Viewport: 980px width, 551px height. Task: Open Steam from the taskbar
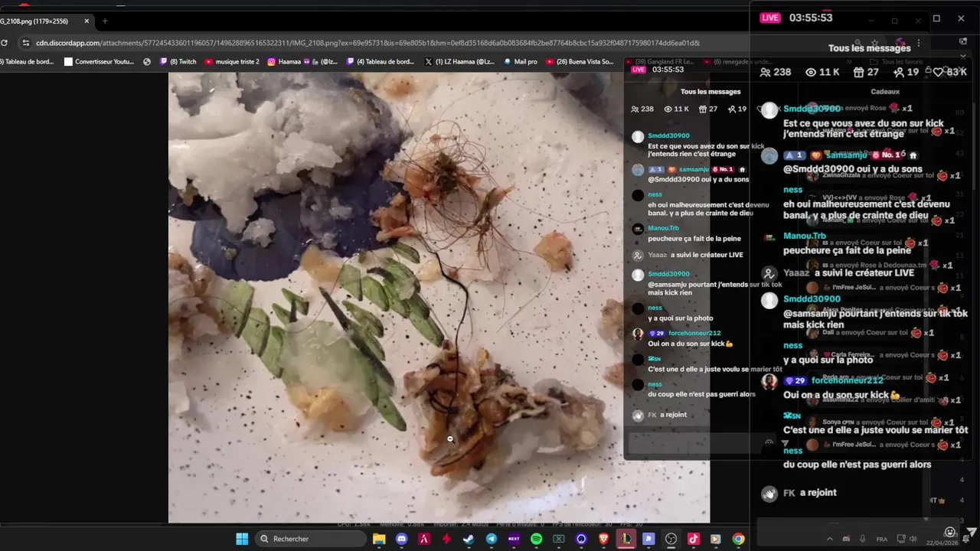click(x=469, y=539)
